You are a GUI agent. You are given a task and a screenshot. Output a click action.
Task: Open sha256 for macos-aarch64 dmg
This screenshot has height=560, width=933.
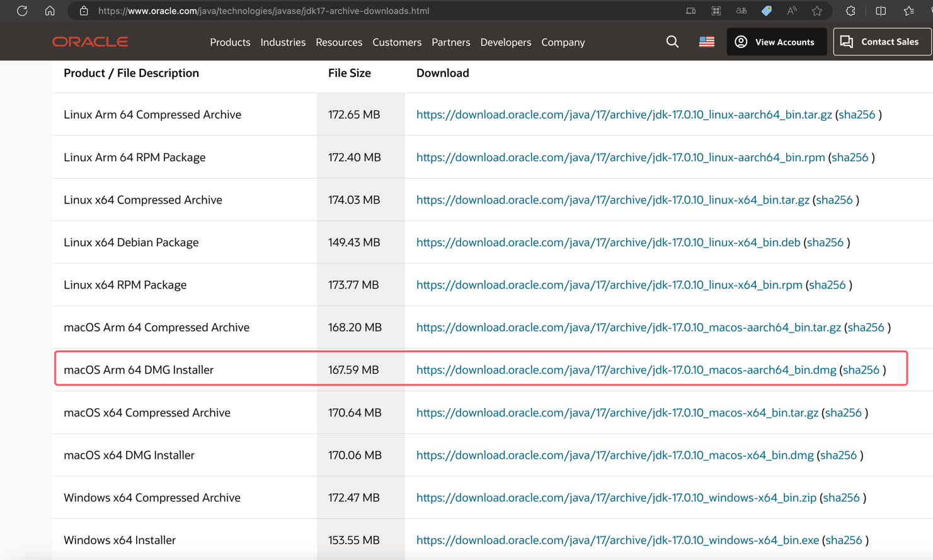coord(861,370)
